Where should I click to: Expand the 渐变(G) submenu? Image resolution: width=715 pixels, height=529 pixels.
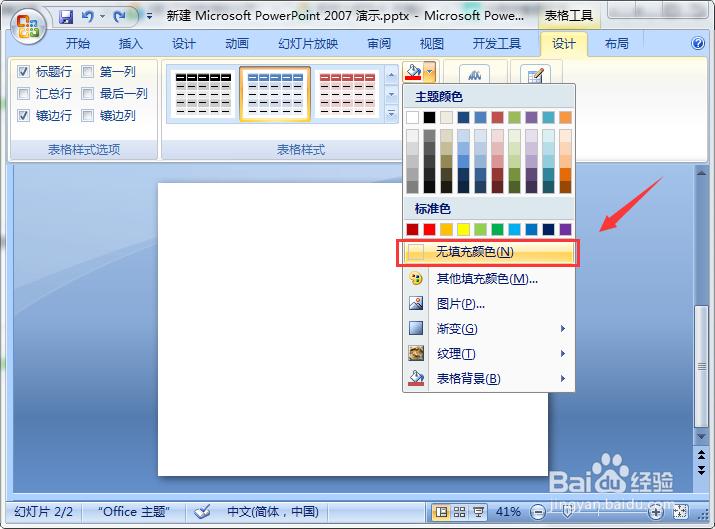(563, 328)
